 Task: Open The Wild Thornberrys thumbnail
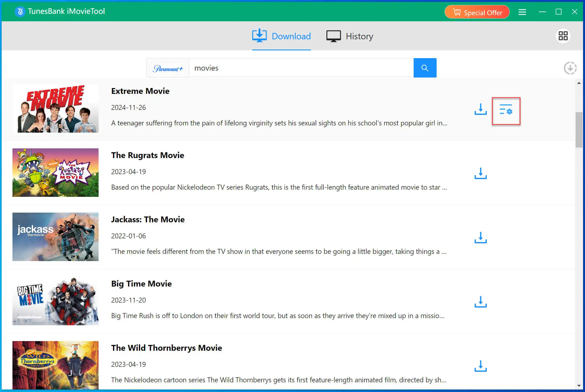(x=55, y=365)
